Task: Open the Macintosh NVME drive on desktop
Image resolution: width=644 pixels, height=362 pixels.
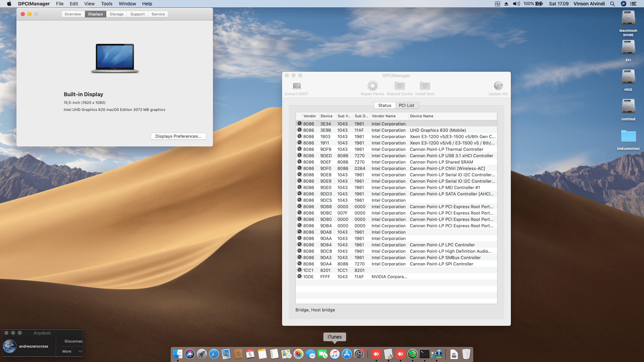Action: coord(628,18)
